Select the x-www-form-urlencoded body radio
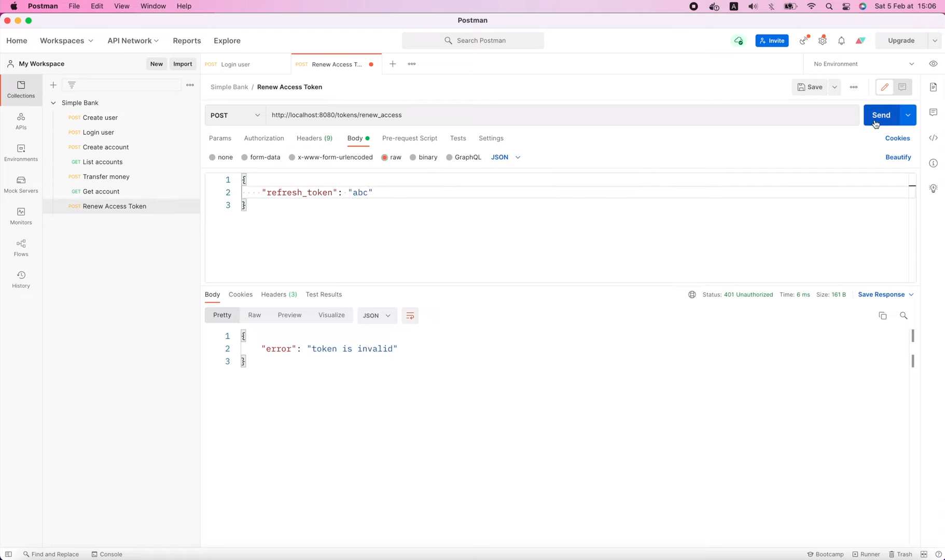945x560 pixels. [x=292, y=157]
